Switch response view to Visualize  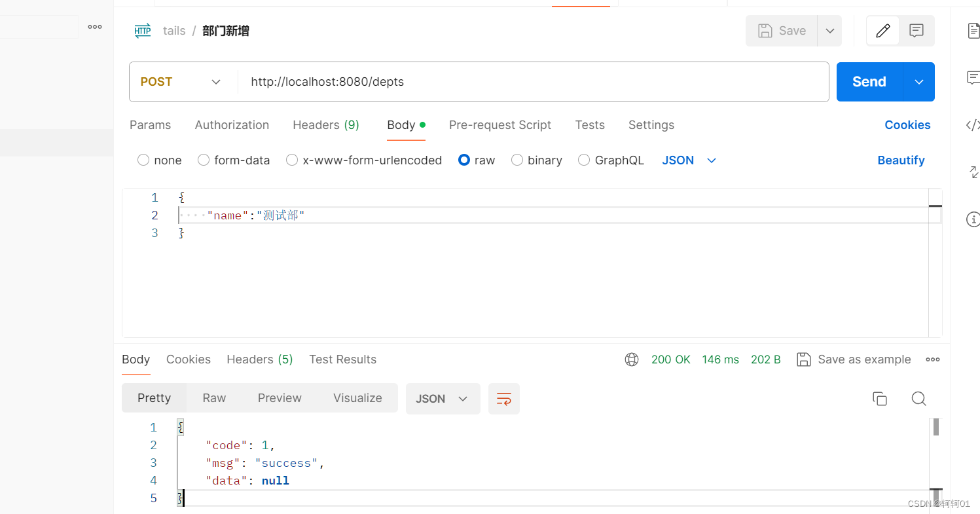(x=357, y=398)
